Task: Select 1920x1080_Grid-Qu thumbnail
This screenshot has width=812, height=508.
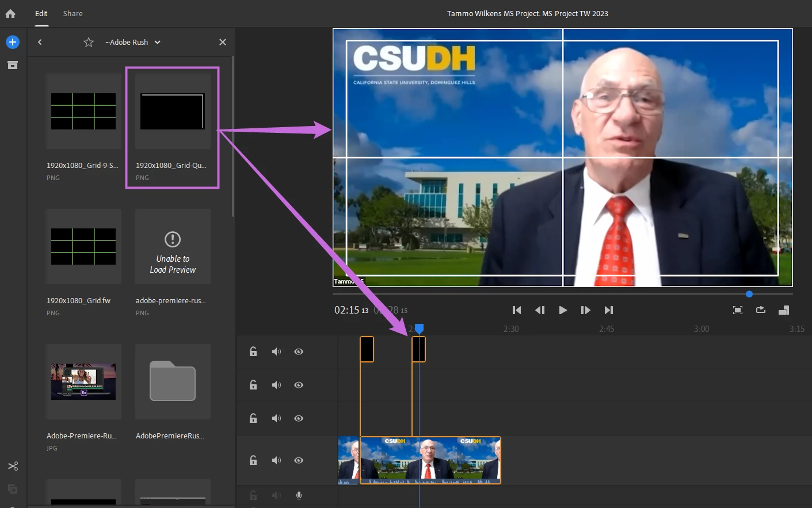Action: (x=173, y=111)
